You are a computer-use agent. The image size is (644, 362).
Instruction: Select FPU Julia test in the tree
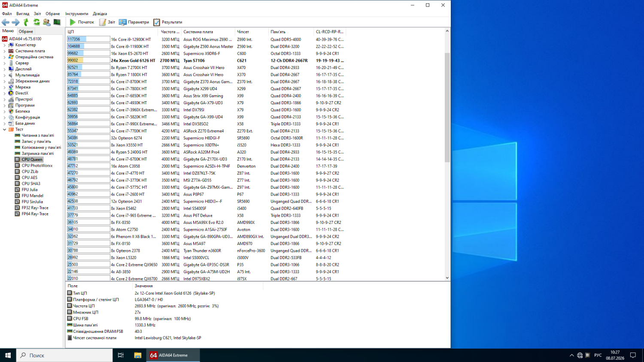tap(30, 190)
